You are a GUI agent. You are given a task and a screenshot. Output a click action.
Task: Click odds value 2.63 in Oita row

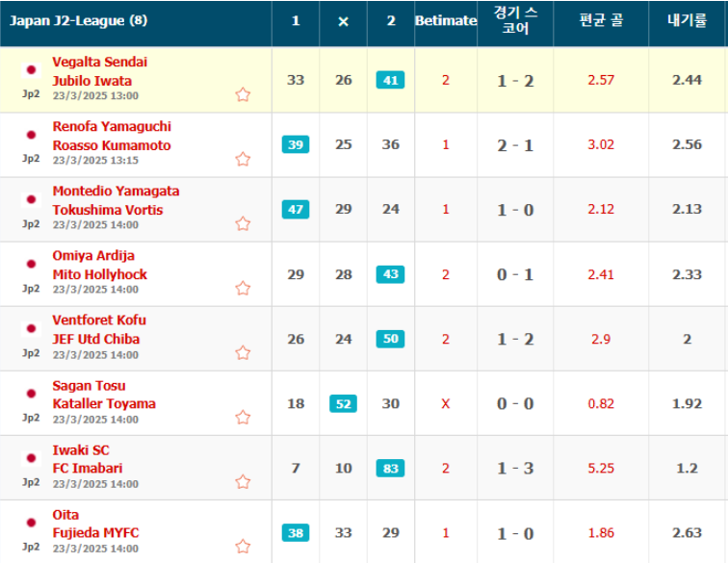tap(688, 532)
